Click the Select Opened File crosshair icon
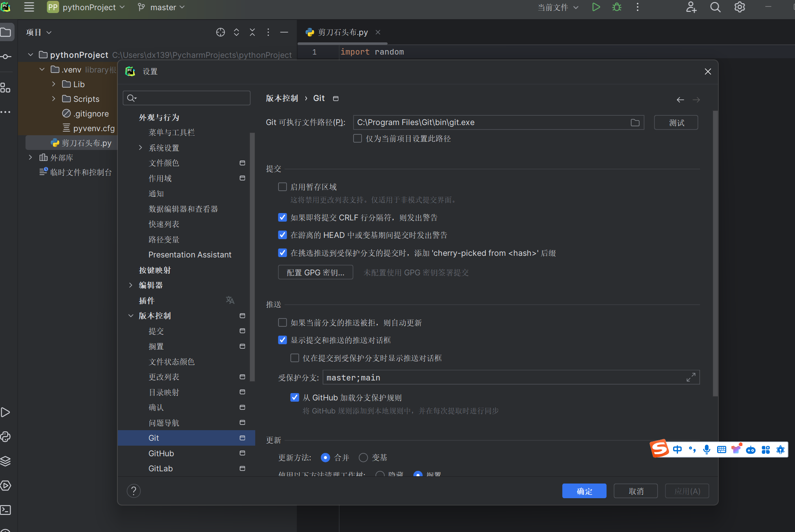Image resolution: width=795 pixels, height=532 pixels. click(220, 32)
